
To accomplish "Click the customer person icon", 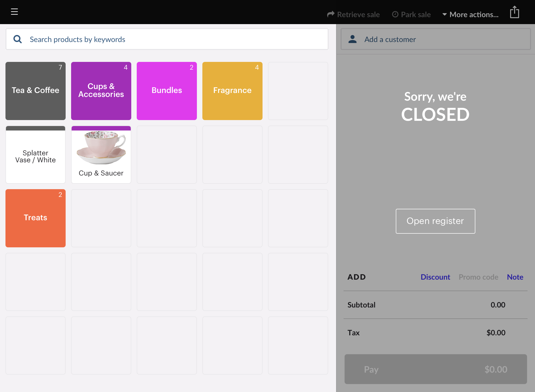I will click(353, 39).
